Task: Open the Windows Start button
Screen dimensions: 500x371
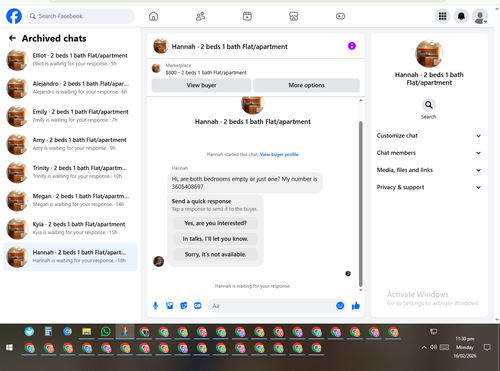Action: (9, 348)
